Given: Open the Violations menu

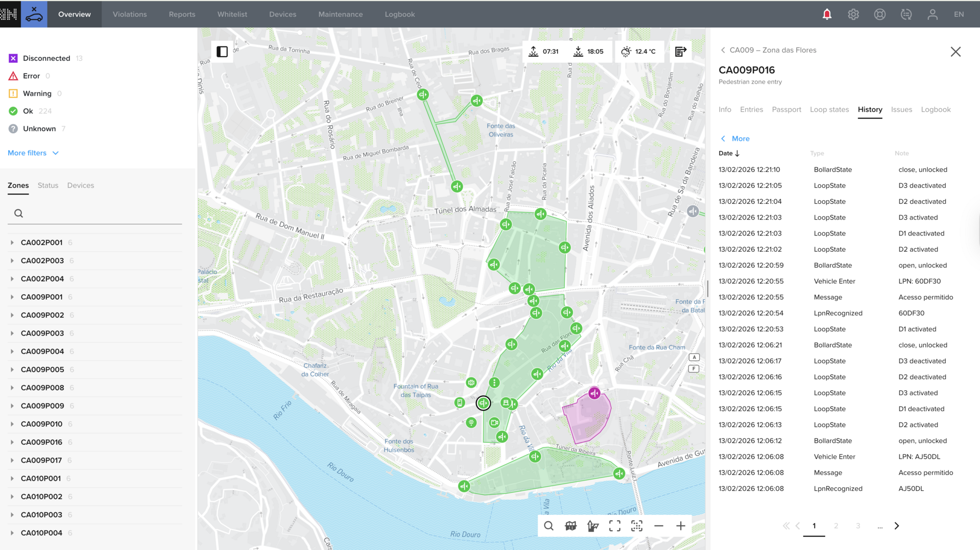Looking at the screenshot, I should pyautogui.click(x=130, y=14).
